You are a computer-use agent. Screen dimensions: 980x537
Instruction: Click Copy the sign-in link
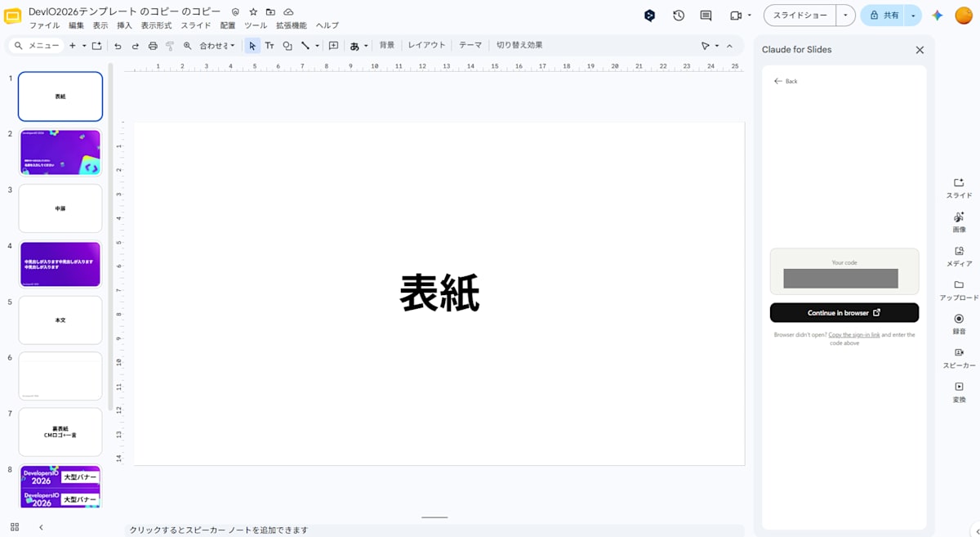pyautogui.click(x=854, y=334)
